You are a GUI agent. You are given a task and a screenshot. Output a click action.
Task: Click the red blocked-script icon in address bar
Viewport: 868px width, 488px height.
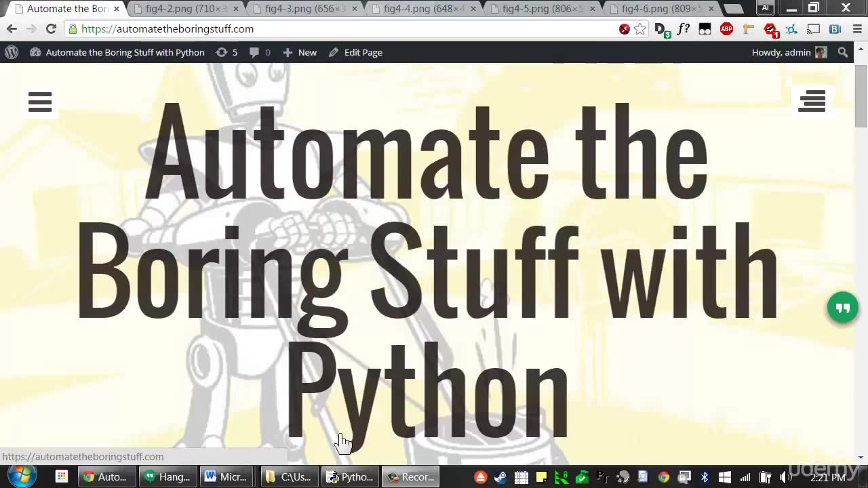point(625,29)
